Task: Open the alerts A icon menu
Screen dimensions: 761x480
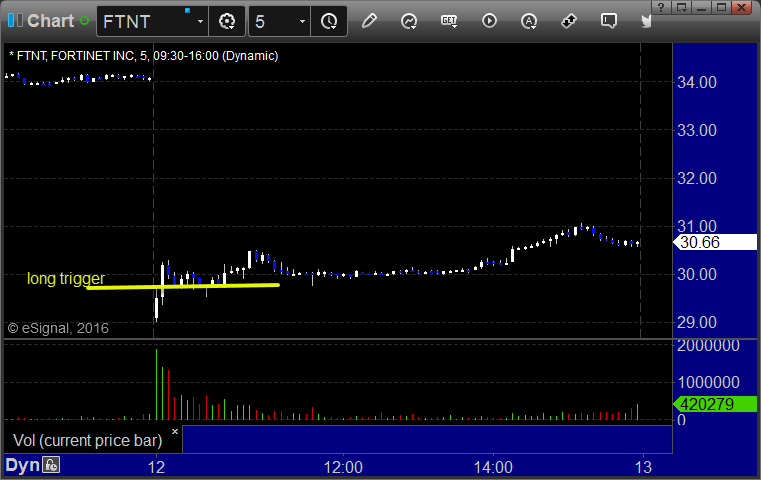Action: [x=529, y=21]
